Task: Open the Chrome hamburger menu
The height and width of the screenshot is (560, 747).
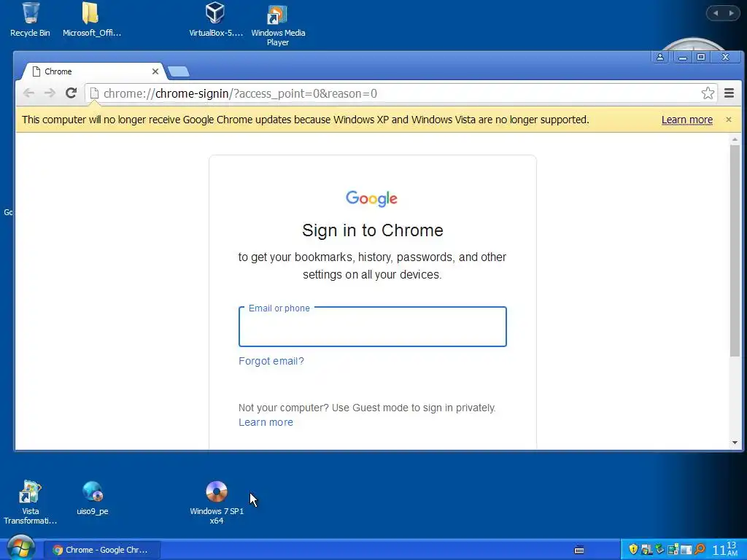Action: pos(729,93)
